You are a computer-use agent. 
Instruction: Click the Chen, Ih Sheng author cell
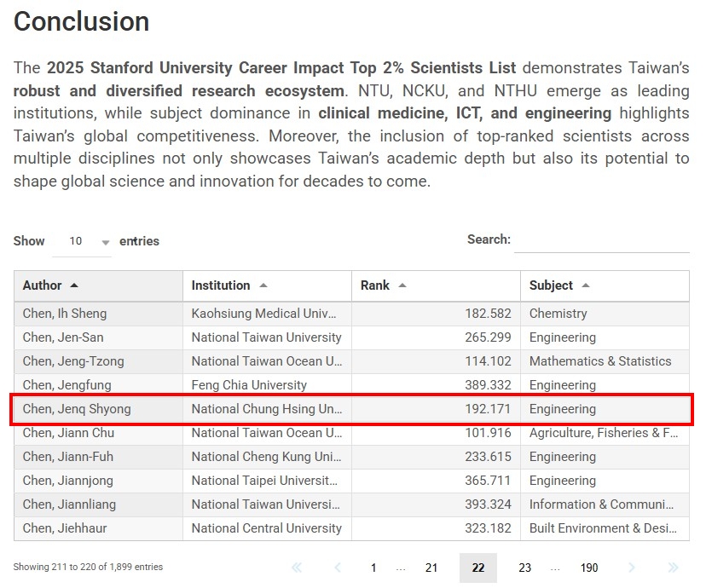[65, 314]
